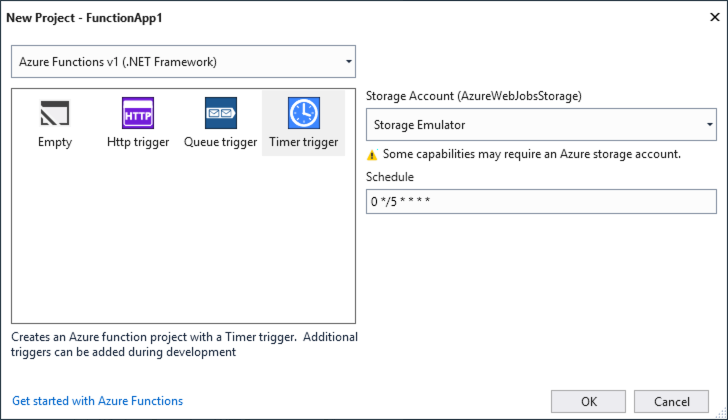Select the Timer trigger clock icon
Screen dimensions: 728x420
[303, 113]
